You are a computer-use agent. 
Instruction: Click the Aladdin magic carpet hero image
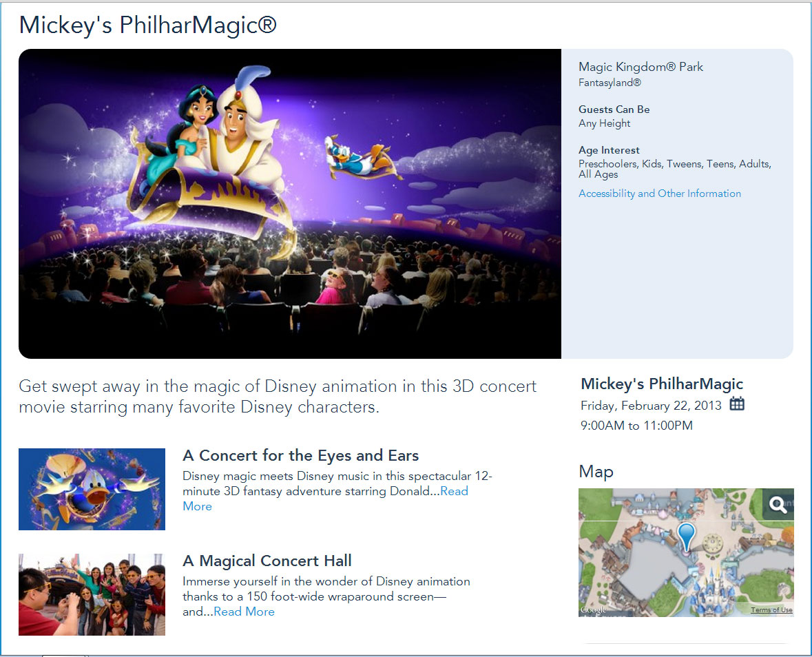tap(290, 203)
